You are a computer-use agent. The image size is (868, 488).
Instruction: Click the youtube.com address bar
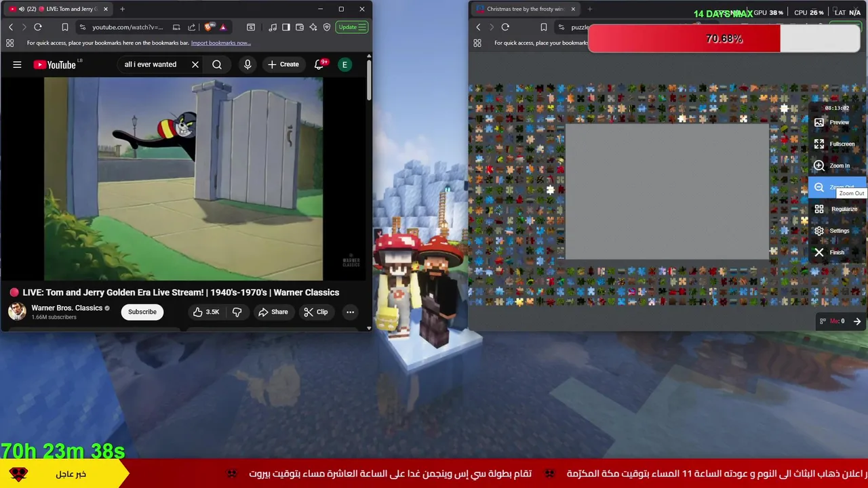tap(127, 27)
